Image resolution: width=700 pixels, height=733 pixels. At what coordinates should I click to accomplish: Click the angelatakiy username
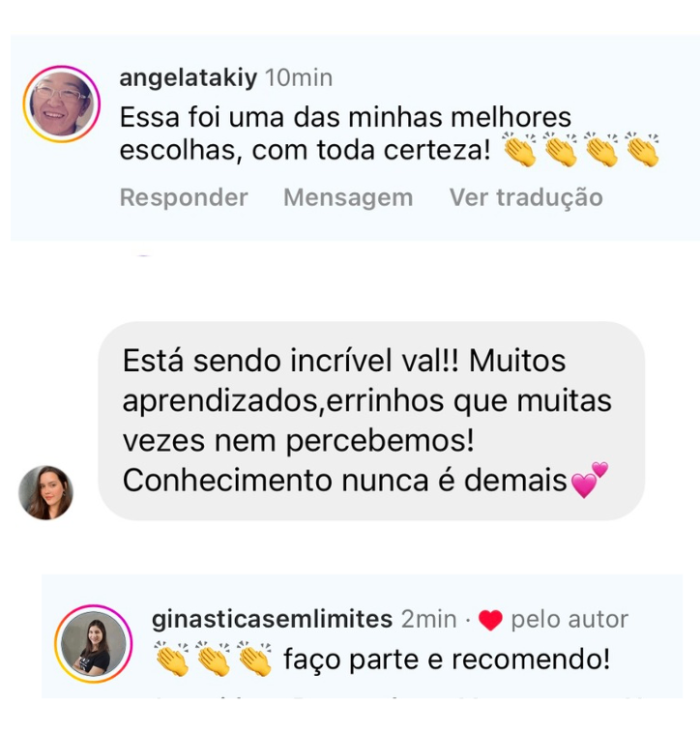[x=189, y=77]
